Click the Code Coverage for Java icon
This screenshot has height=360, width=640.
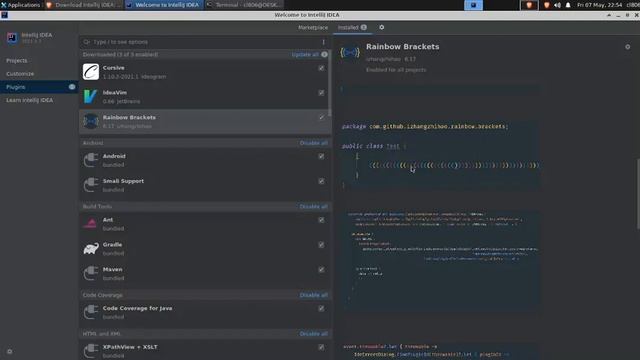pyautogui.click(x=91, y=312)
